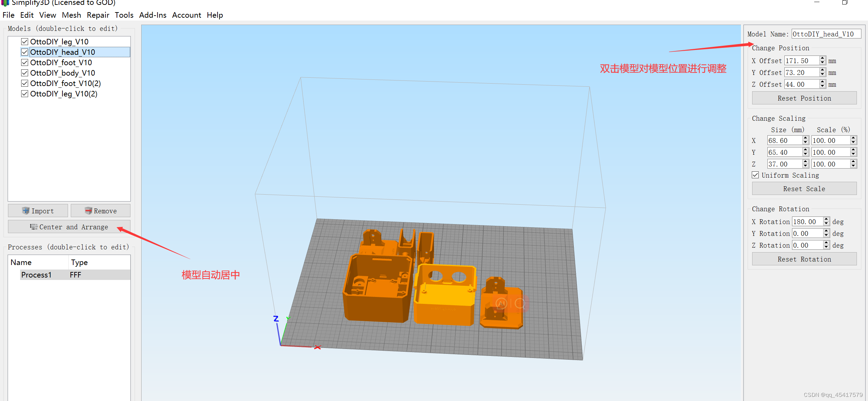
Task: Uncheck the OttoDIY_body_V10 model
Action: pyautogui.click(x=24, y=72)
